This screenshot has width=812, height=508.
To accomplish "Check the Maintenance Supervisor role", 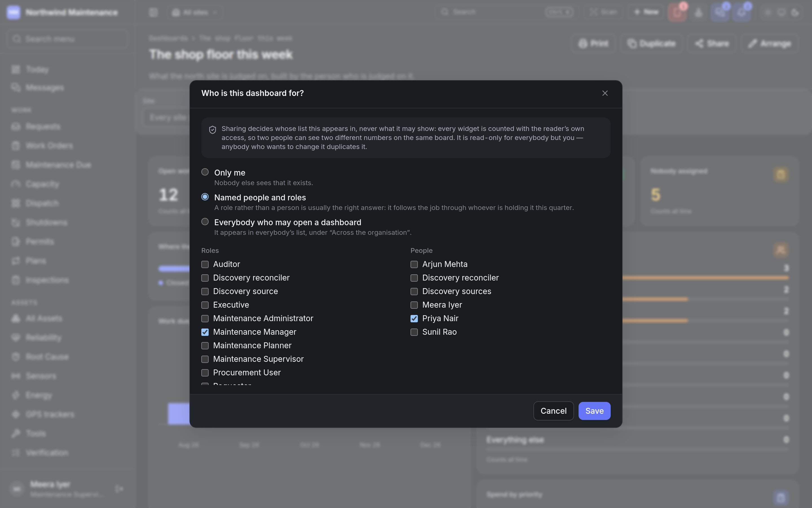I will point(205,359).
